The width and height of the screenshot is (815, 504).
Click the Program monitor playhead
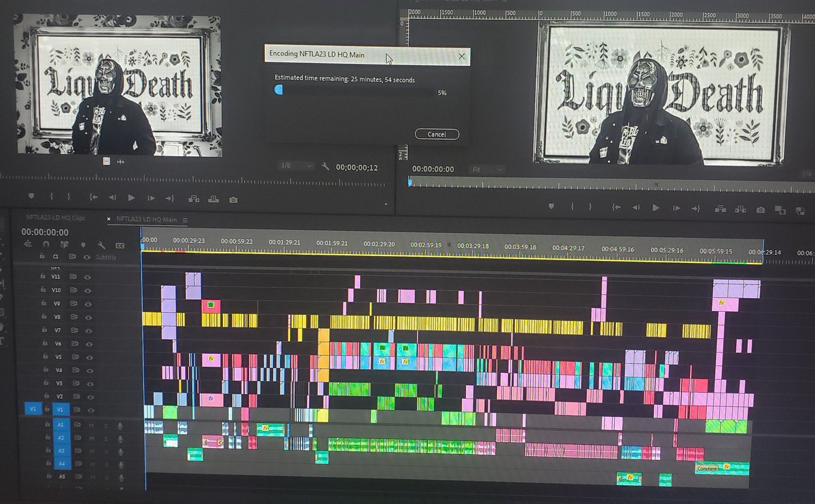point(409,181)
